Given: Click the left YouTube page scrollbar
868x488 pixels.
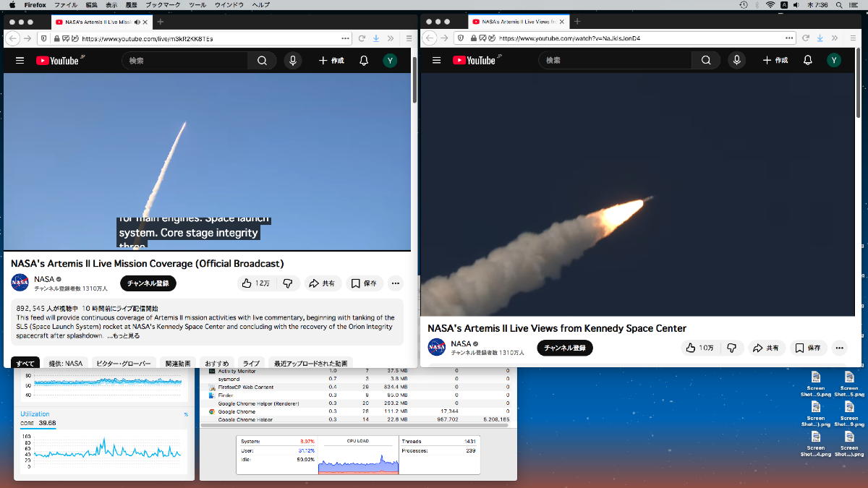Looking at the screenshot, I should click(x=414, y=80).
